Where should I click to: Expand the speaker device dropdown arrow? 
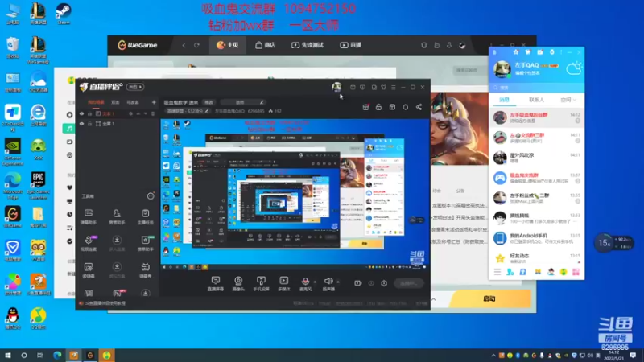pos(338,282)
